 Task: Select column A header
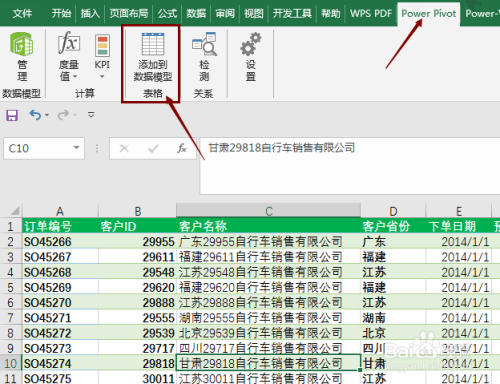60,211
